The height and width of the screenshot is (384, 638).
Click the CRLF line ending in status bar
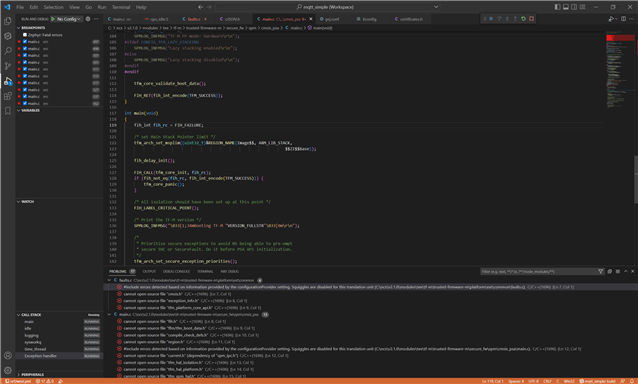(547, 381)
